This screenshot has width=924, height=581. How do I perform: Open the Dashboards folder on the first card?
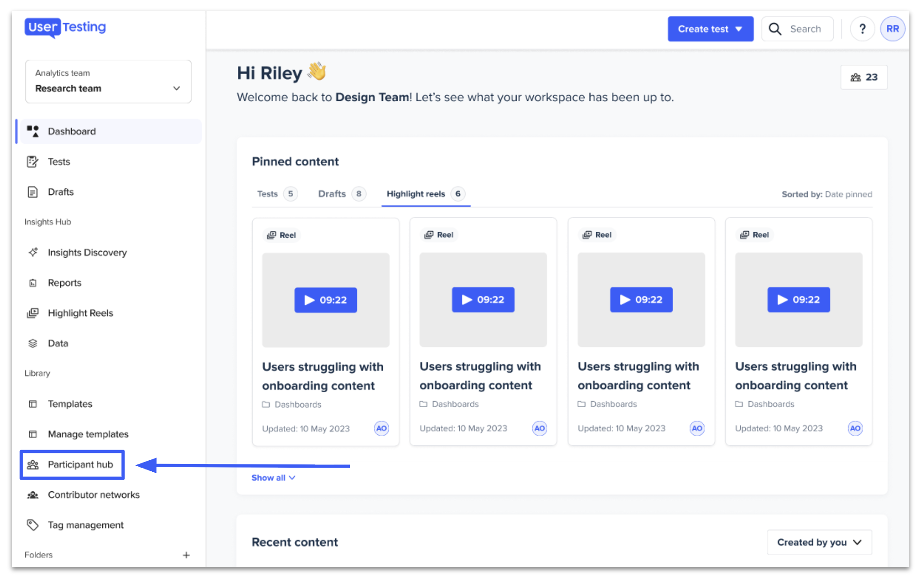click(292, 405)
